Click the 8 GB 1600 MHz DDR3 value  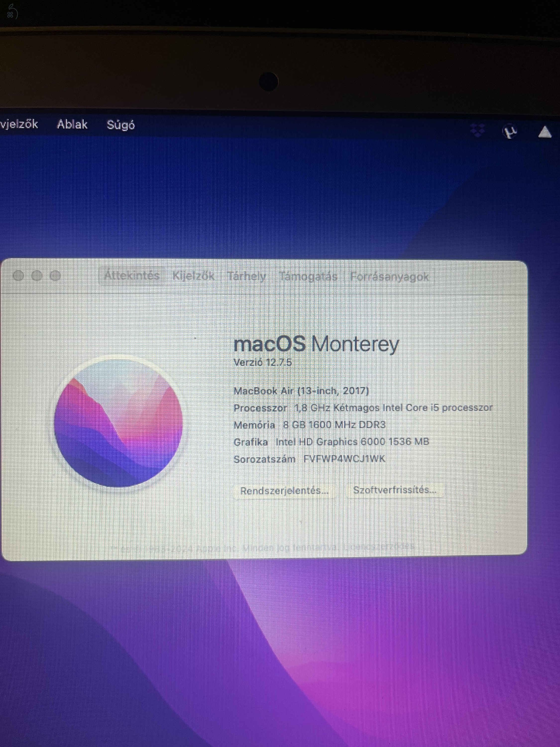pyautogui.click(x=334, y=425)
